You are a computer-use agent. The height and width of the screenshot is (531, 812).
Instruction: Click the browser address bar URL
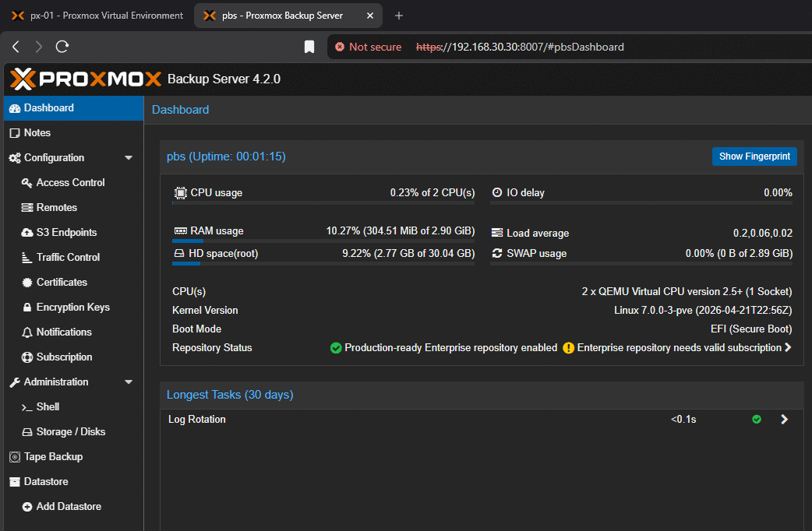point(520,47)
